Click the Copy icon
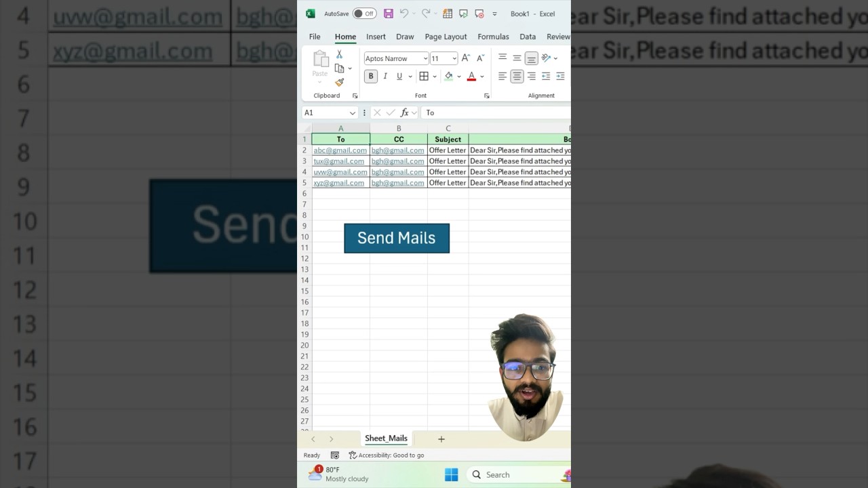The image size is (868, 488). click(x=339, y=68)
